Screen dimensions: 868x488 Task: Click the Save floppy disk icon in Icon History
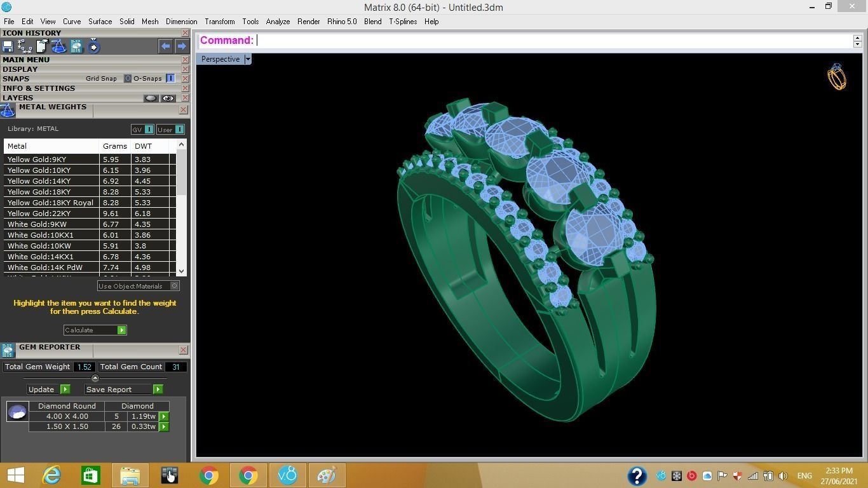tap(8, 46)
